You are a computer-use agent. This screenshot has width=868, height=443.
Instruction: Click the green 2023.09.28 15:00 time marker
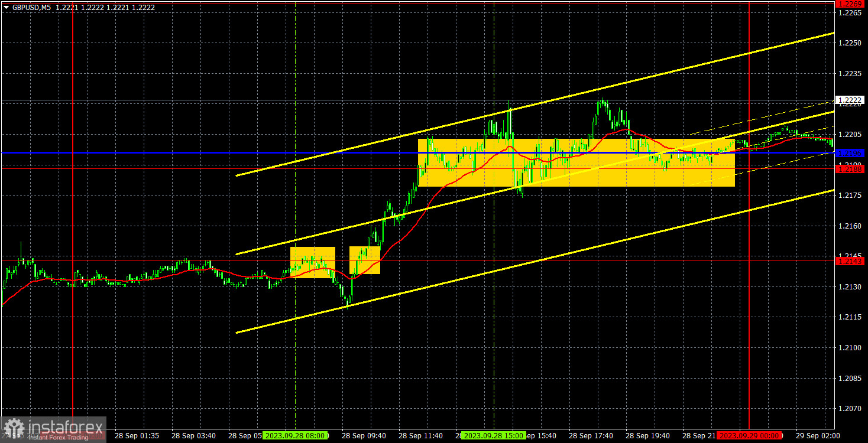click(494, 435)
